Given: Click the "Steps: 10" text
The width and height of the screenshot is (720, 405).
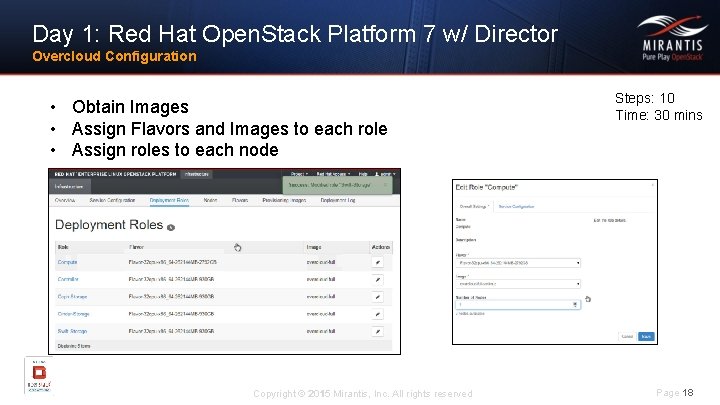Looking at the screenshot, I should coord(645,98).
